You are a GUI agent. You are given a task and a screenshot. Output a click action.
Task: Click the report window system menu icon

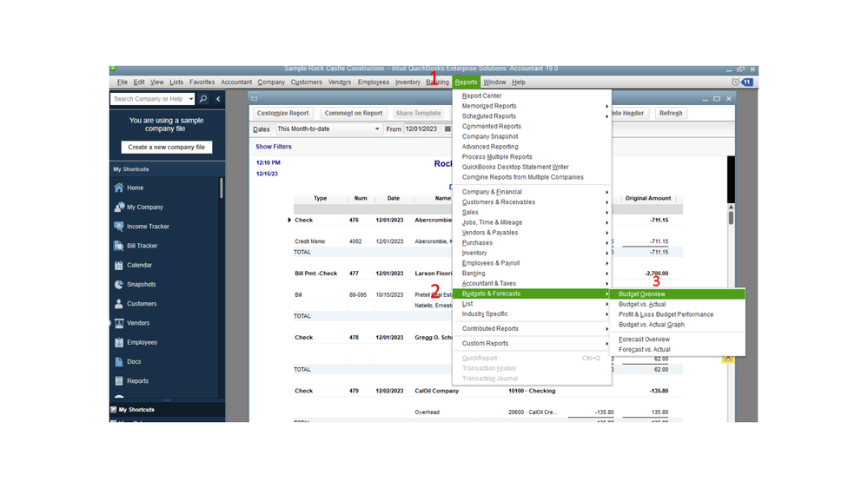coord(254,98)
